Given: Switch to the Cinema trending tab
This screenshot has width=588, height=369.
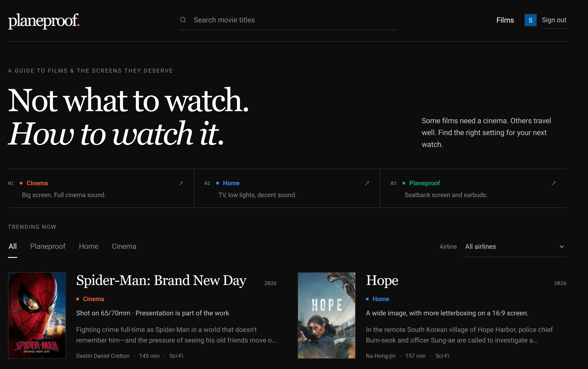Looking at the screenshot, I should (124, 246).
